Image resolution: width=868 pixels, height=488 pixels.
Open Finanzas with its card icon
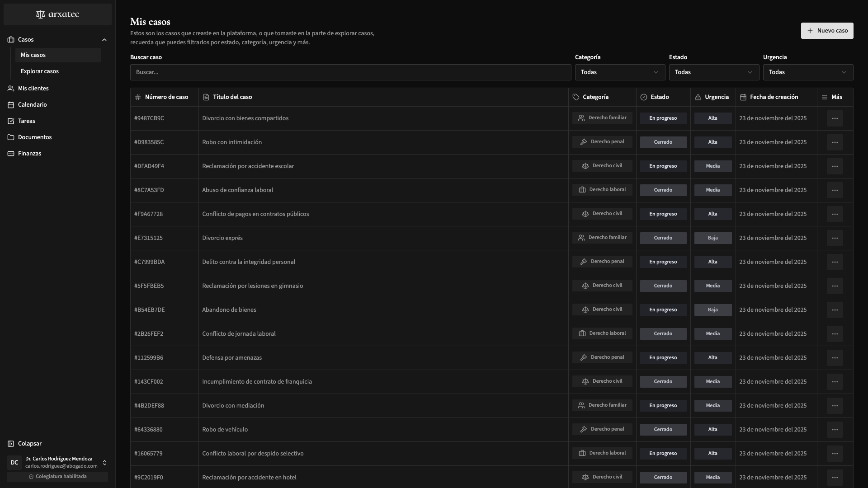pyautogui.click(x=10, y=154)
